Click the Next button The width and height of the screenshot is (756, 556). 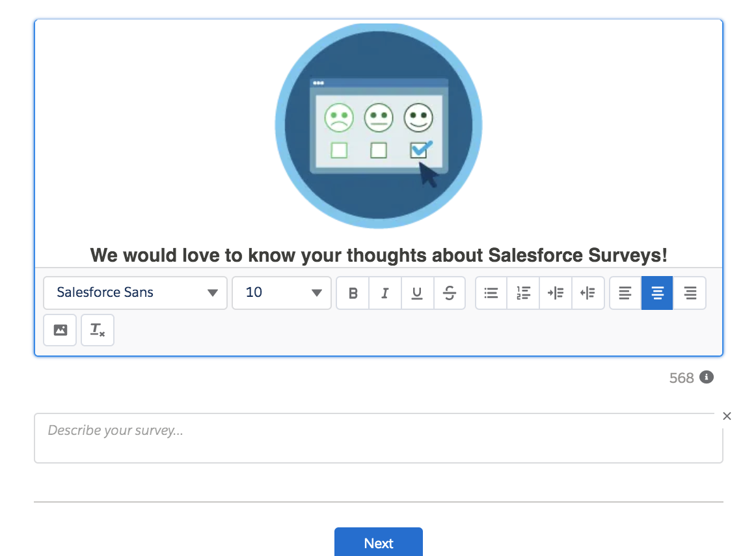(379, 543)
